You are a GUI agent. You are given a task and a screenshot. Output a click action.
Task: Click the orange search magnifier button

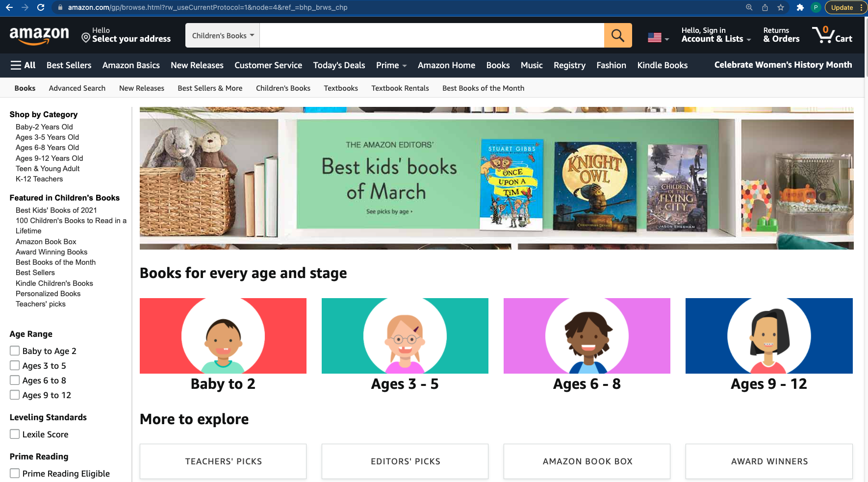pos(618,35)
